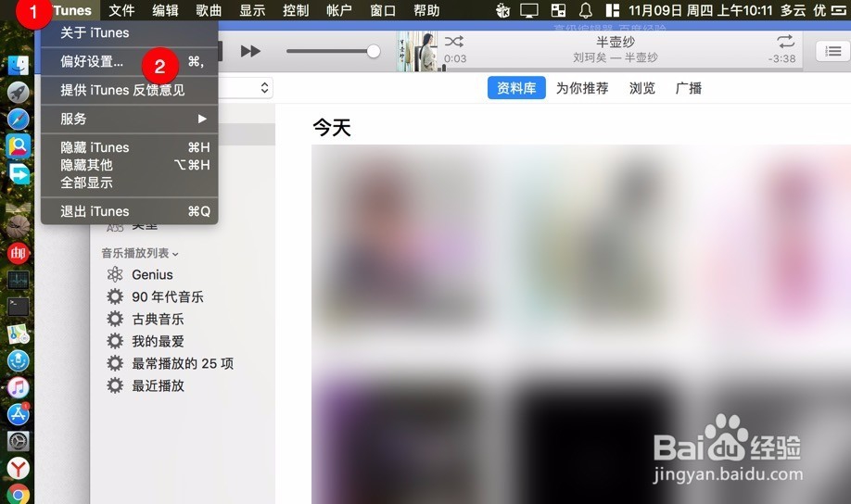
Task: Switch to the 浏览 tab
Action: click(x=642, y=88)
